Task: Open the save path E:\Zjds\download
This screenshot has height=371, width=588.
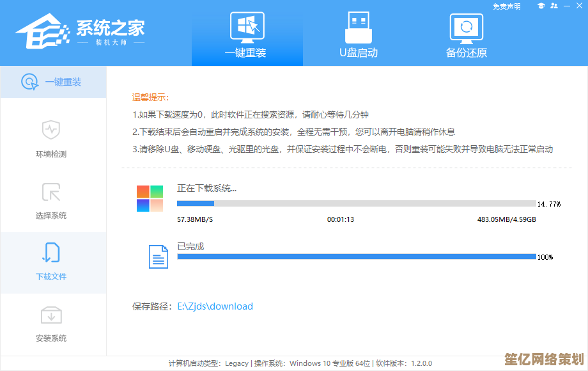Action: pyautogui.click(x=215, y=306)
